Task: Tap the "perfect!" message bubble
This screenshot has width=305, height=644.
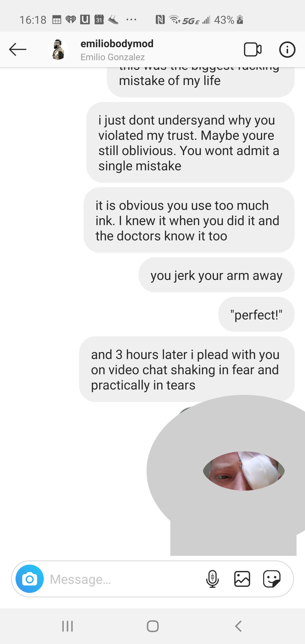Action: tap(256, 314)
